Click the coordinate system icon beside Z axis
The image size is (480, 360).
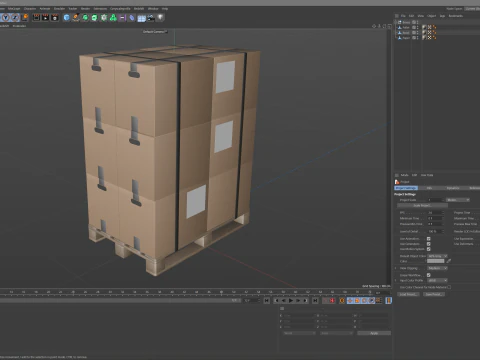25,17
